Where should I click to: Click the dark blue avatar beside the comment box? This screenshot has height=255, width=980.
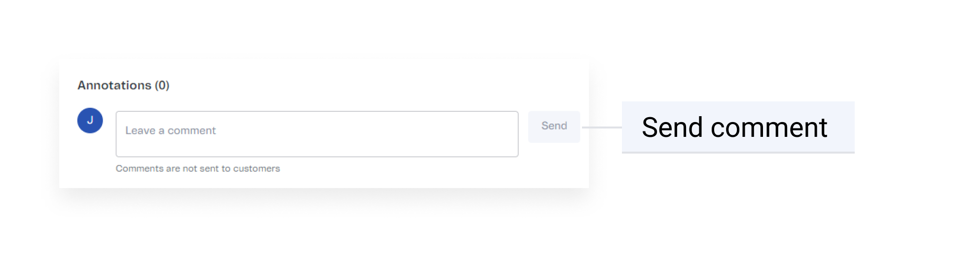[90, 121]
